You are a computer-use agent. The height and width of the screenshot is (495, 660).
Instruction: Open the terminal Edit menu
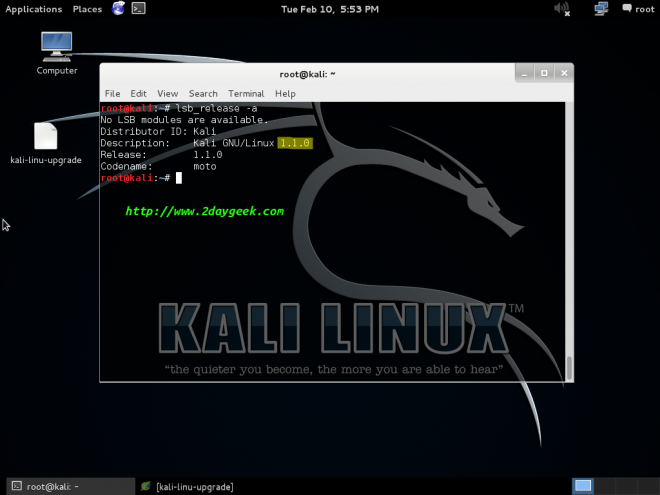138,93
